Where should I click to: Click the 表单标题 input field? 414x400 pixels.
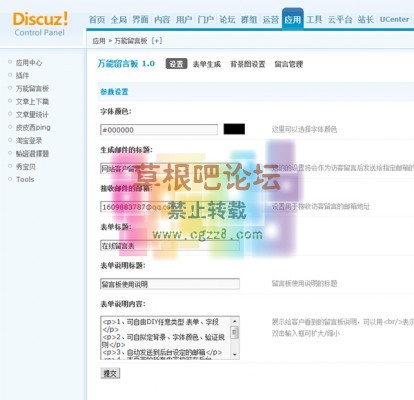[170, 246]
